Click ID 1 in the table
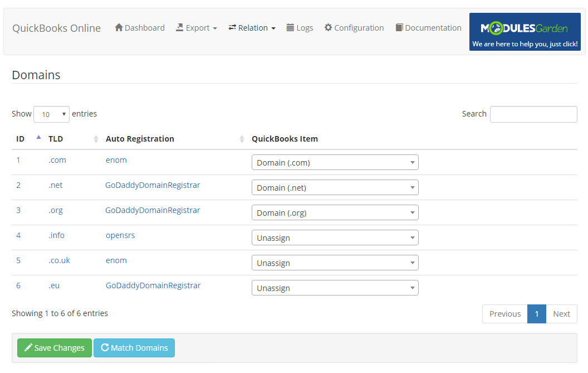Image resolution: width=588 pixels, height=373 pixels. click(18, 160)
